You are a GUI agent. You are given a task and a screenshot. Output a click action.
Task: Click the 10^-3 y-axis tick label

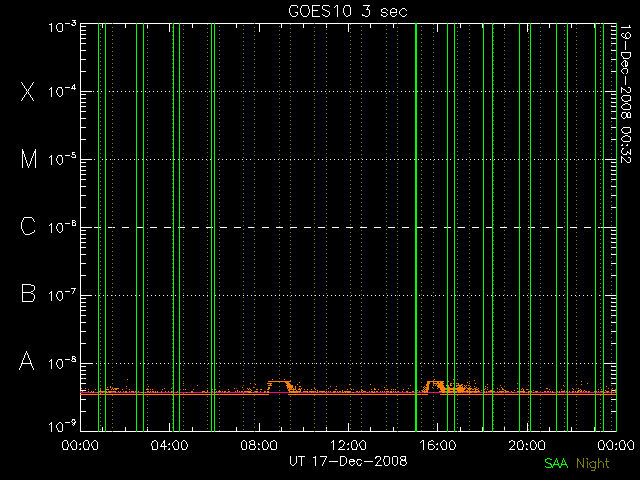pos(62,27)
